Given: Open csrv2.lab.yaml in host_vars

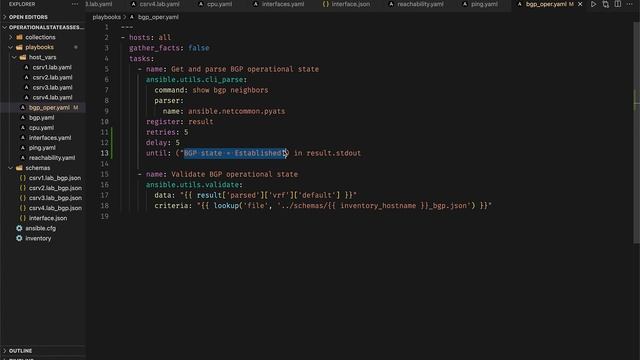Looking at the screenshot, I should (x=52, y=78).
